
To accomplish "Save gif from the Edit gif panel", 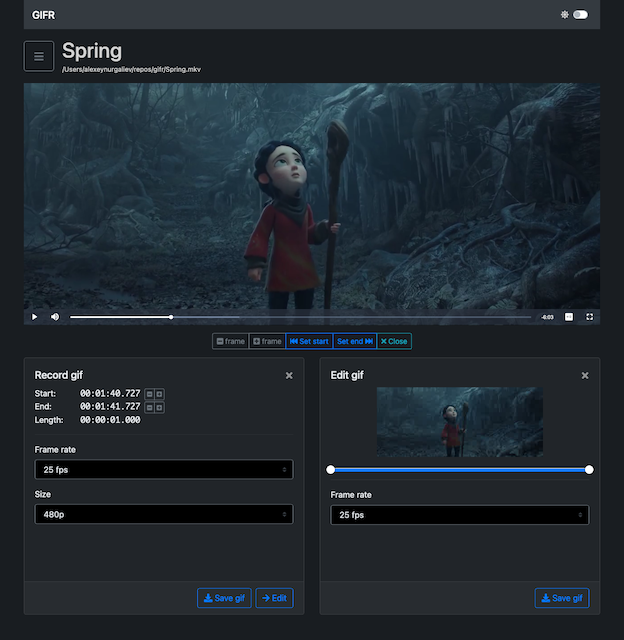I will 562,598.
